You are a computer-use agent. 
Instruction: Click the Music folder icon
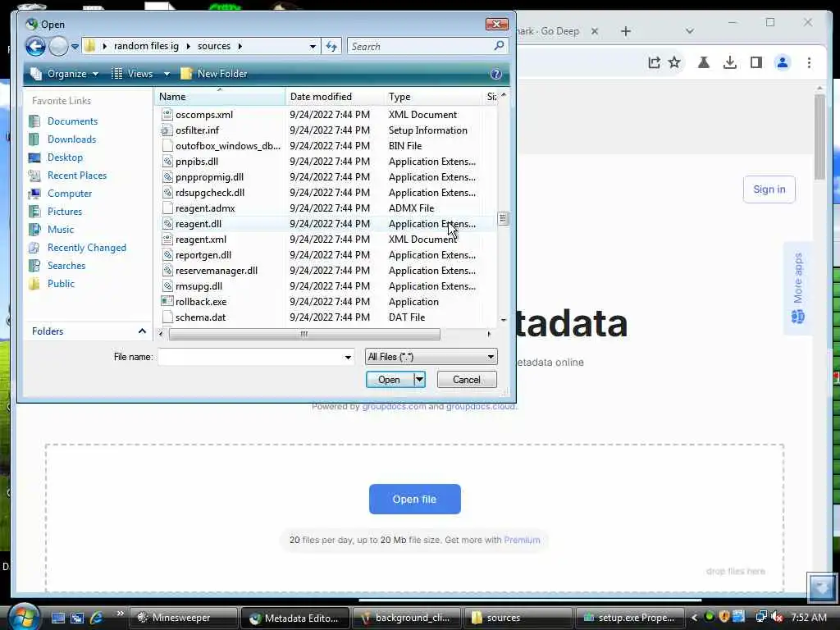[x=34, y=230]
